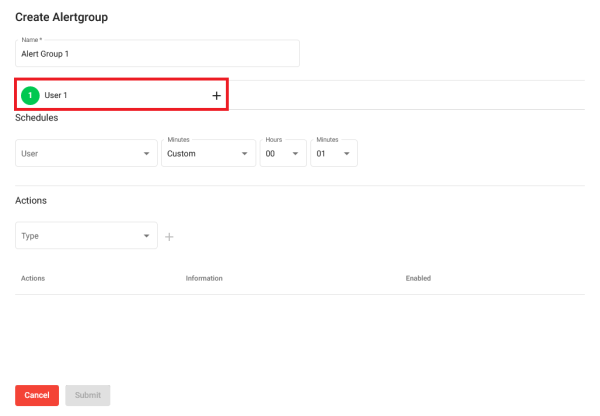Image resolution: width=600 pixels, height=416 pixels.
Task: Click the Submit button
Action: coord(88,395)
